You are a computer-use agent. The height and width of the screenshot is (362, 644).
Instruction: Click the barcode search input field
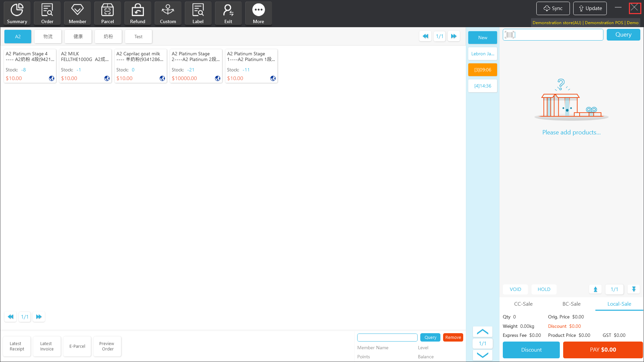tap(557, 35)
